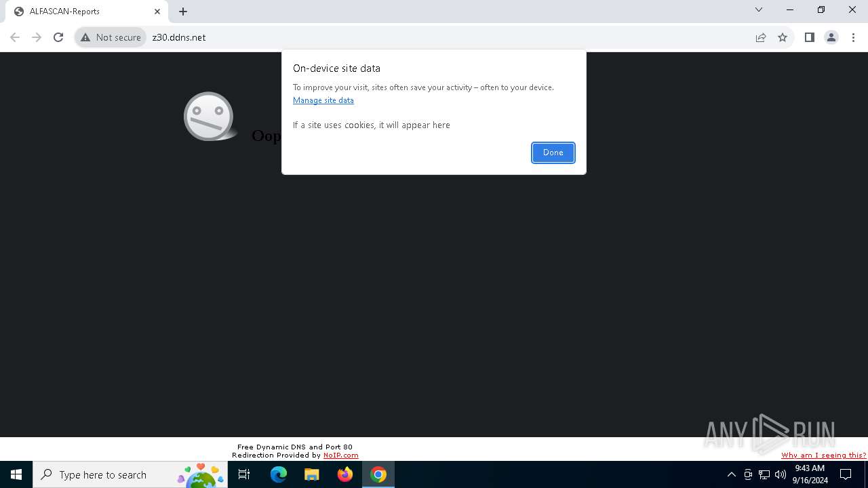Toggle the browser side panel

(x=809, y=37)
